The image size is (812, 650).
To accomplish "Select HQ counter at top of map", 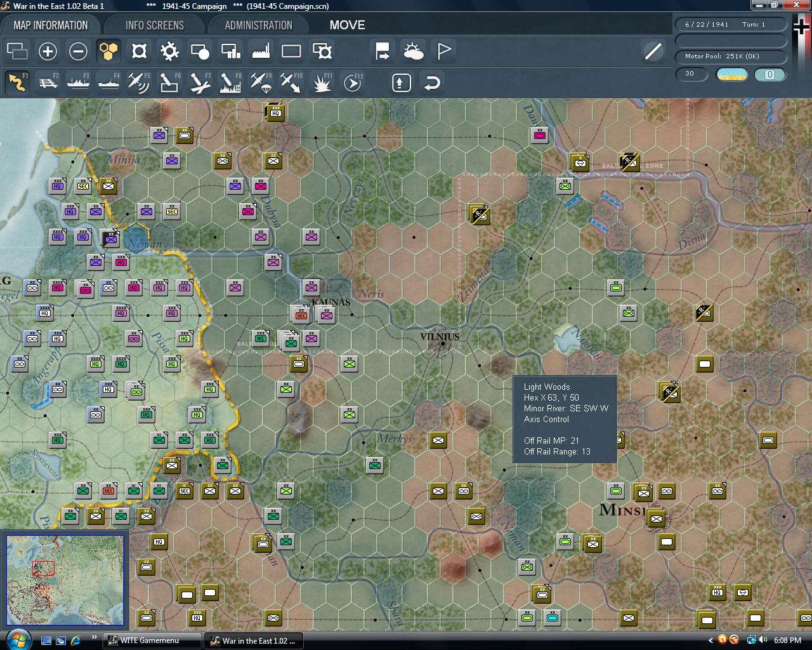I will 275,112.
